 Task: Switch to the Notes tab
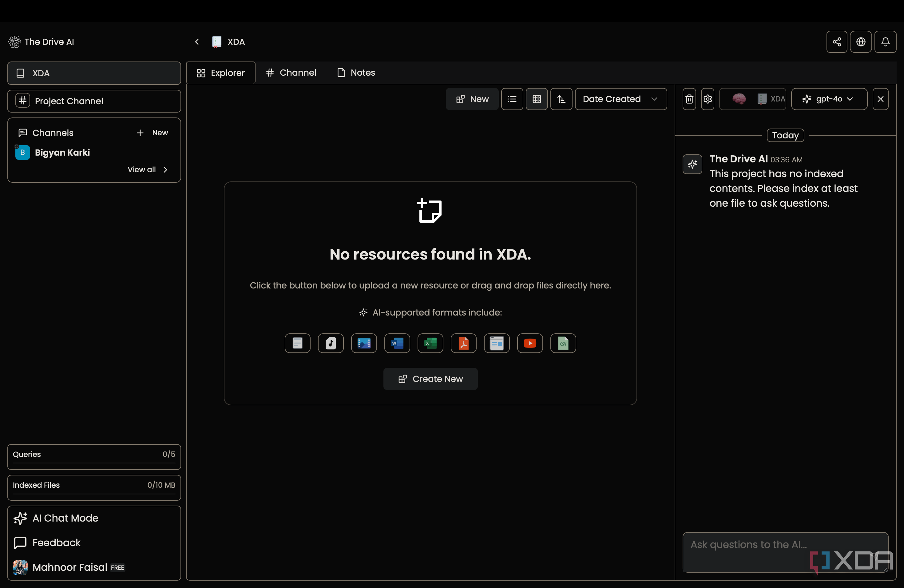click(x=356, y=73)
